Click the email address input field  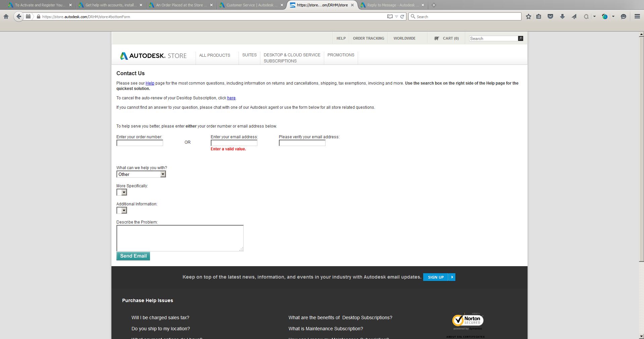[x=234, y=143]
